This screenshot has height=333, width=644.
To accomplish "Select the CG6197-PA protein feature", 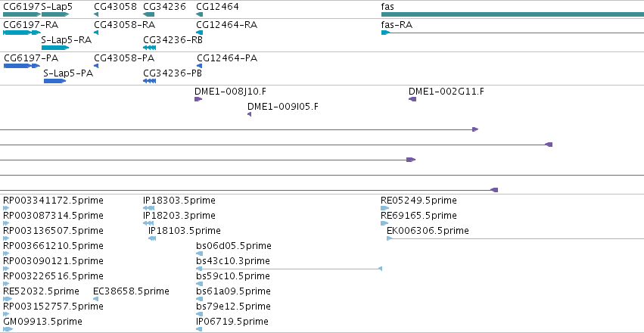I will (x=22, y=66).
